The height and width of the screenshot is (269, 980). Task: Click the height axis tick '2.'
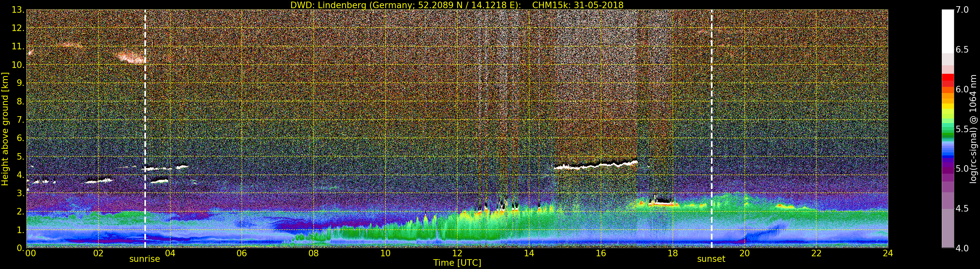21,211
